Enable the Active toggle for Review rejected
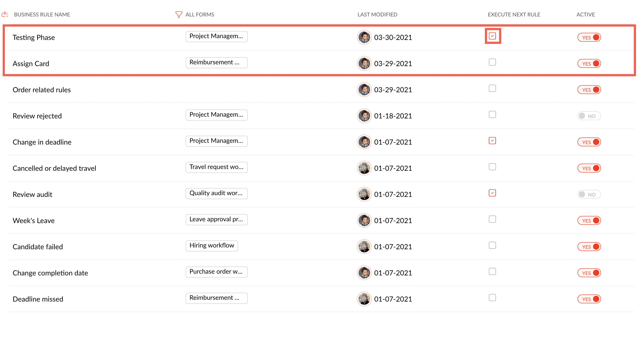 click(x=589, y=116)
